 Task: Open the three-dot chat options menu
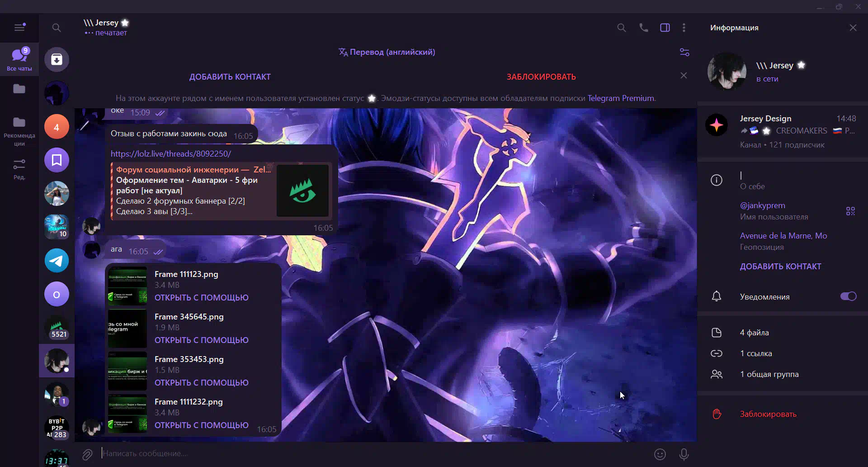(x=684, y=28)
